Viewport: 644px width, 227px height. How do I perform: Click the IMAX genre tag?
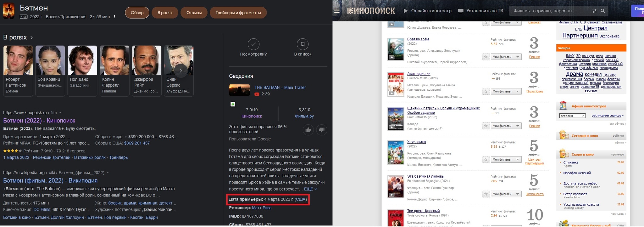click(x=570, y=56)
